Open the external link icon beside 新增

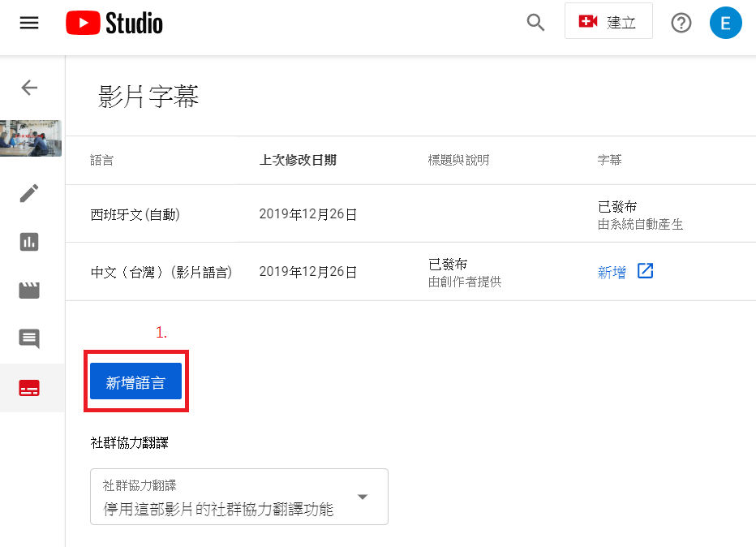(x=645, y=271)
